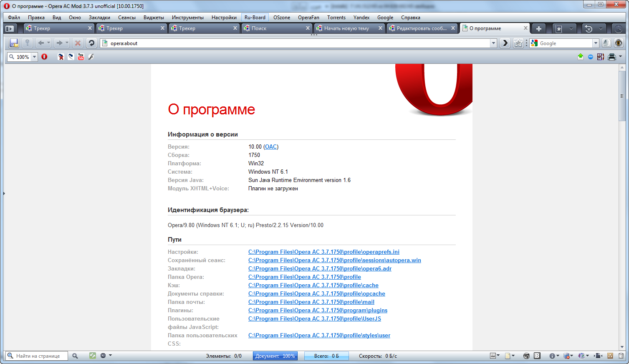Open the opera6.adr bookmarks link
This screenshot has width=629, height=364.
pos(320,268)
